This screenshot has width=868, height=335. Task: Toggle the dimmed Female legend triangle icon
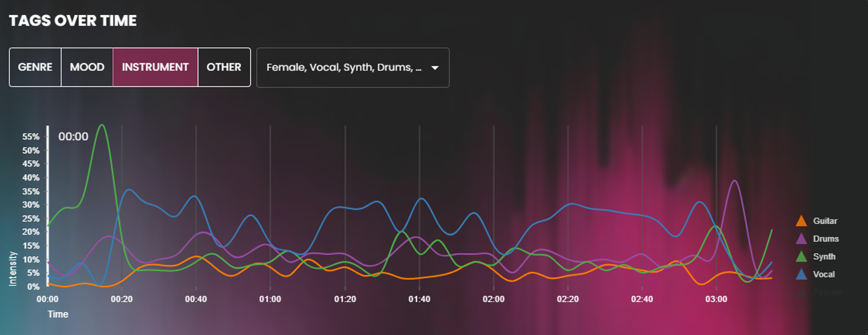[x=801, y=292]
